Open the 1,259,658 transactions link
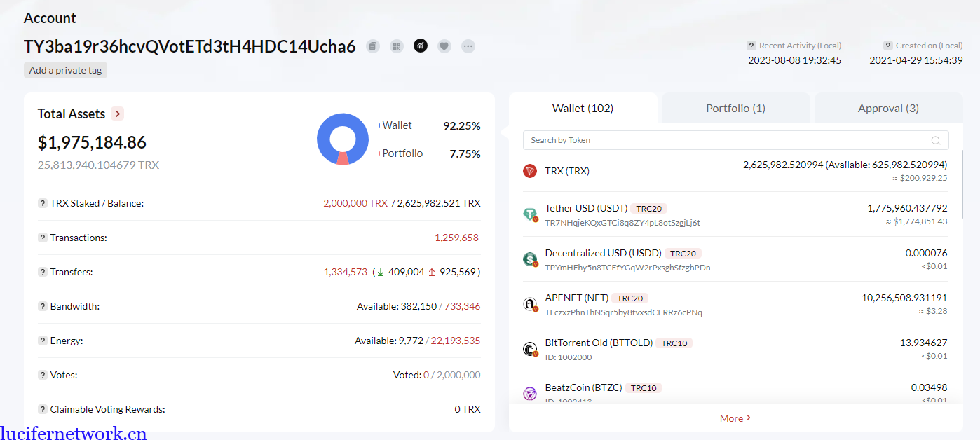Viewport: 980px width, 440px height. pos(456,238)
